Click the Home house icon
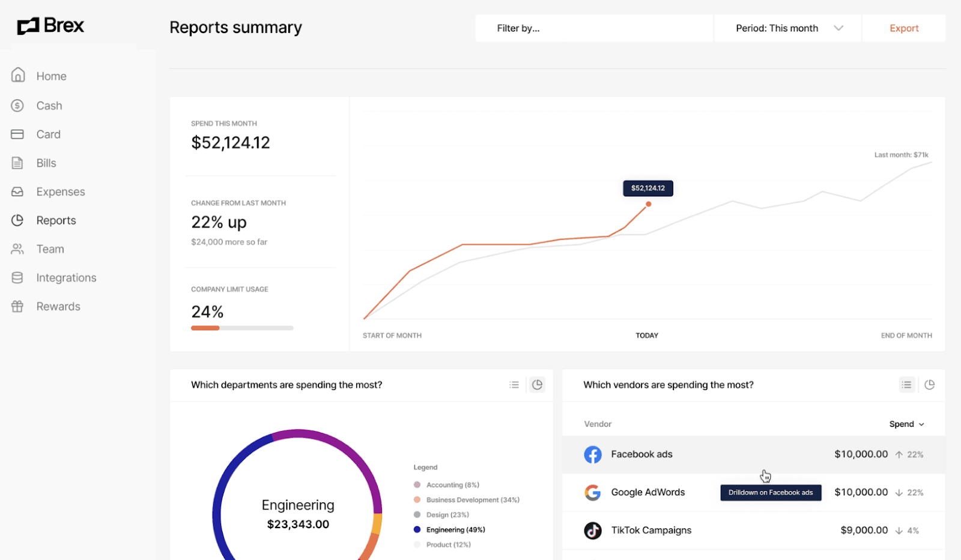The height and width of the screenshot is (560, 961). point(18,75)
